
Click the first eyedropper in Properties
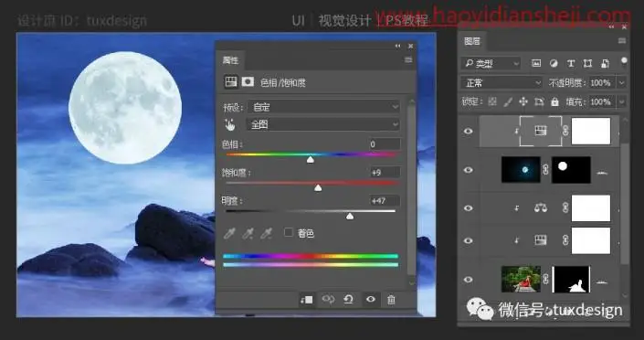tap(229, 233)
